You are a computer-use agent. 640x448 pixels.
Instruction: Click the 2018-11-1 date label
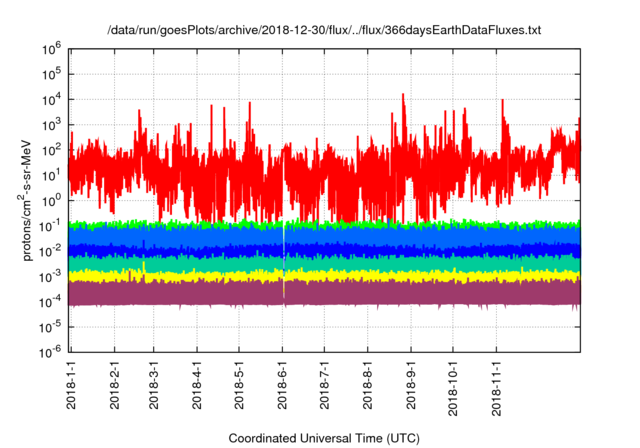pos(496,388)
